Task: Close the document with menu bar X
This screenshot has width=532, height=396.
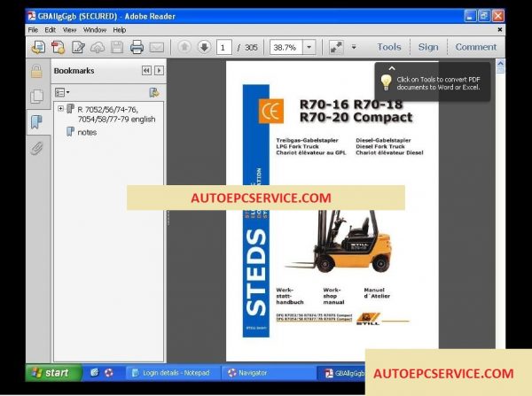Action: tap(500, 30)
